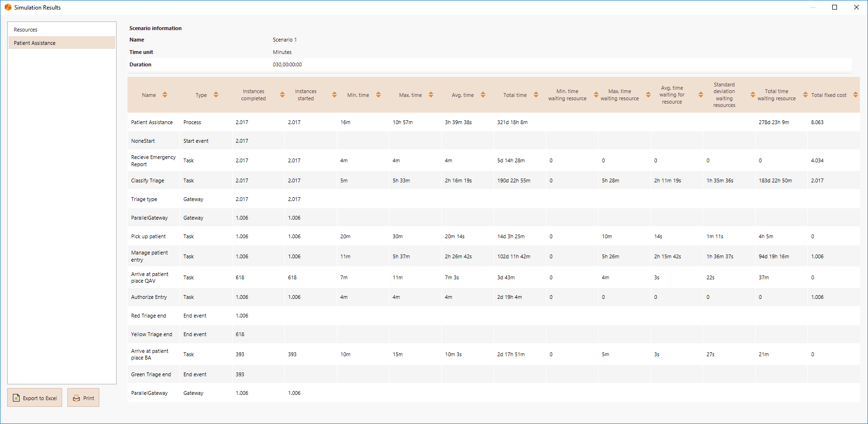This screenshot has height=424, width=868.
Task: Click the Start event type cell
Action: point(196,141)
